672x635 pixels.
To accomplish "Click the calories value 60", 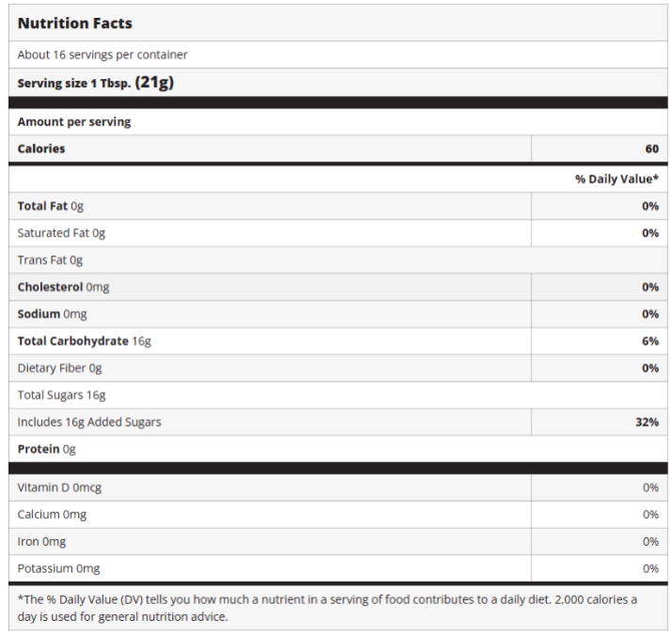I will pos(651,148).
